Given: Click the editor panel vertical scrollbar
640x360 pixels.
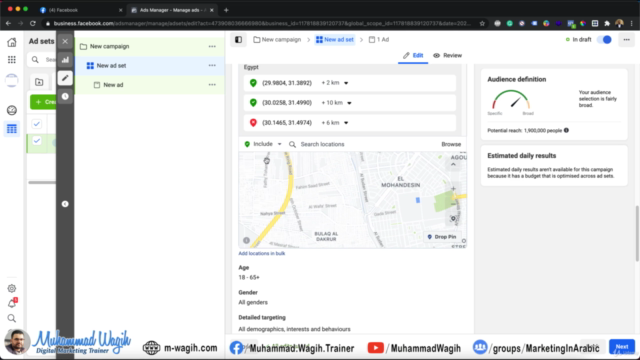Looking at the screenshot, I should pos(637,233).
